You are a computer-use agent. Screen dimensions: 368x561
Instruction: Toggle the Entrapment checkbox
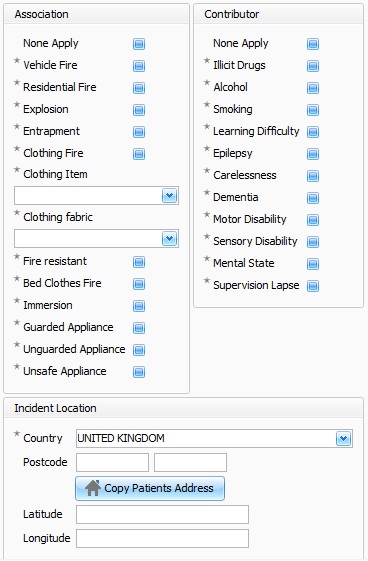139,132
